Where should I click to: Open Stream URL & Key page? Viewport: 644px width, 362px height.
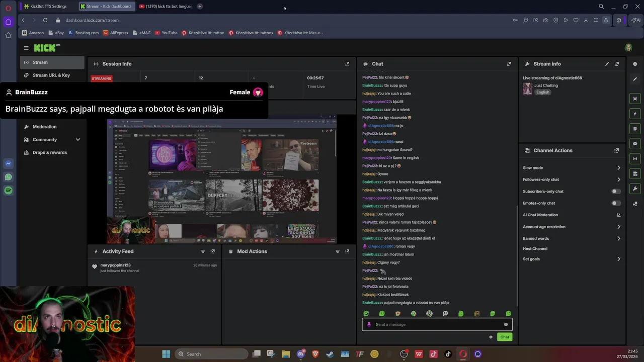point(52,75)
